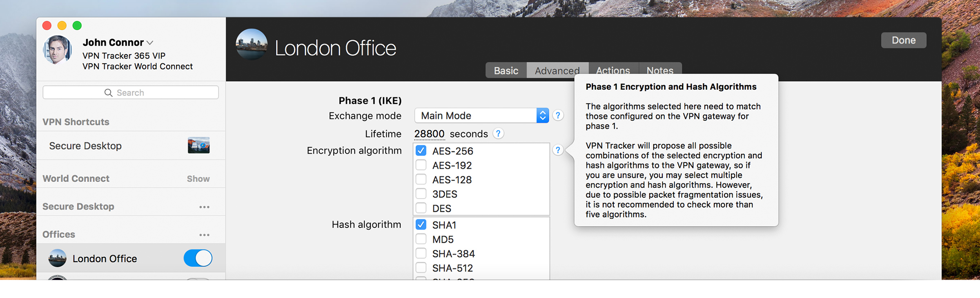Click London Office skyline icon in header
The height and width of the screenshot is (298, 980).
(x=252, y=44)
